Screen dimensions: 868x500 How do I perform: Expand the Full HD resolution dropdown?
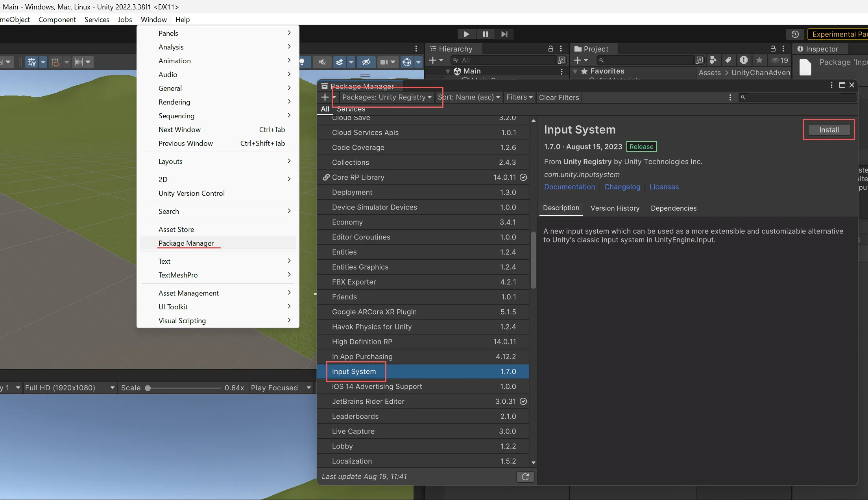pyautogui.click(x=69, y=388)
